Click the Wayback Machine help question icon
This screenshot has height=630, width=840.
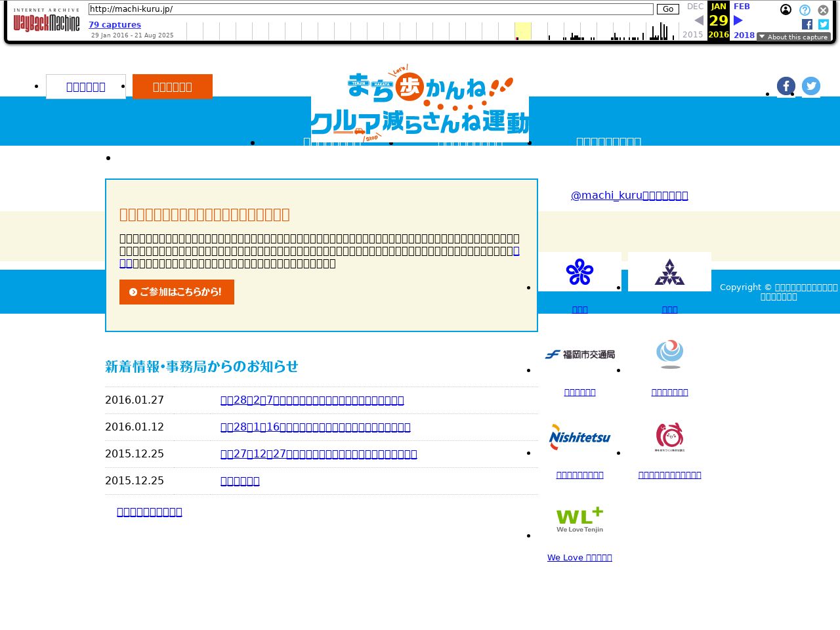[x=805, y=10]
